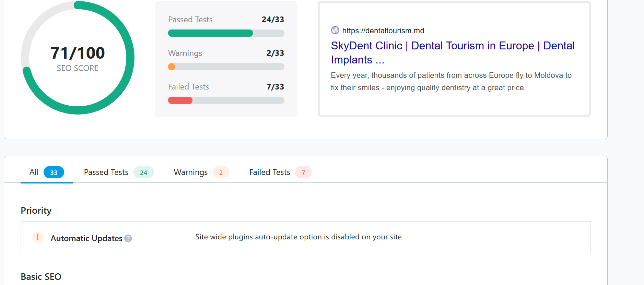
Task: Click the orange exclamation warning icon
Action: (x=38, y=237)
